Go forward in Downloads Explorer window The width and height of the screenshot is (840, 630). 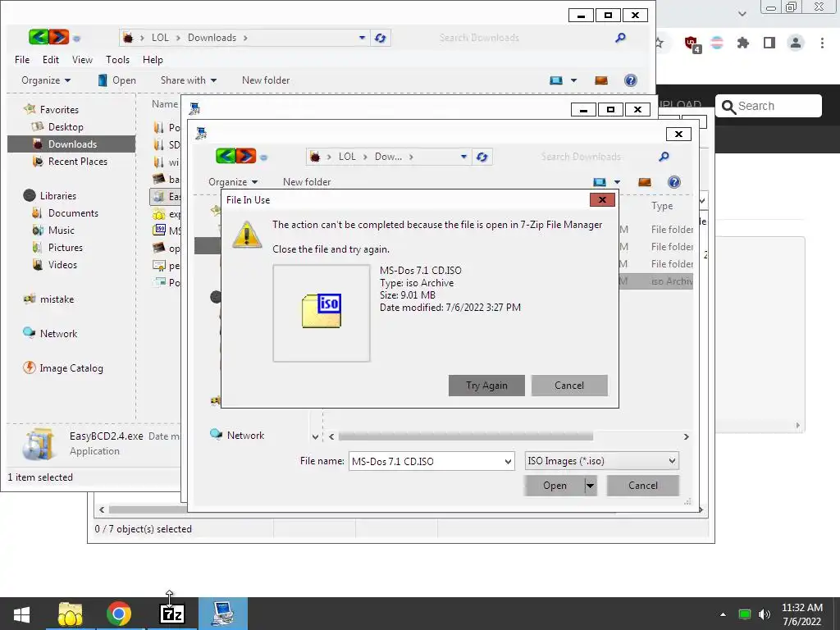point(59,37)
